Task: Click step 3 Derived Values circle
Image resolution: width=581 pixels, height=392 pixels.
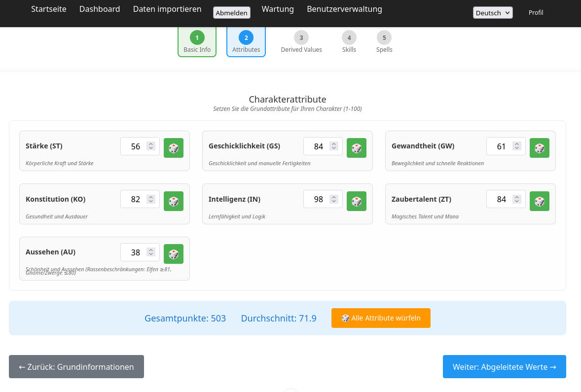Action: [x=301, y=38]
